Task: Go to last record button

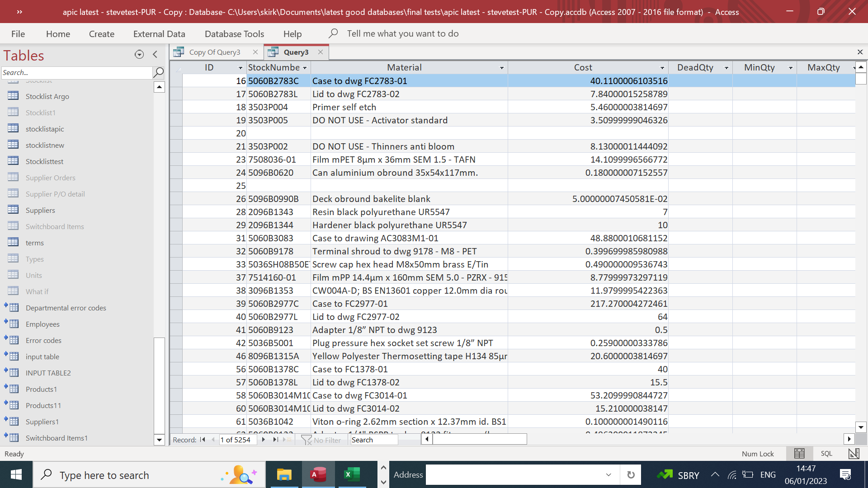Action: 275,440
